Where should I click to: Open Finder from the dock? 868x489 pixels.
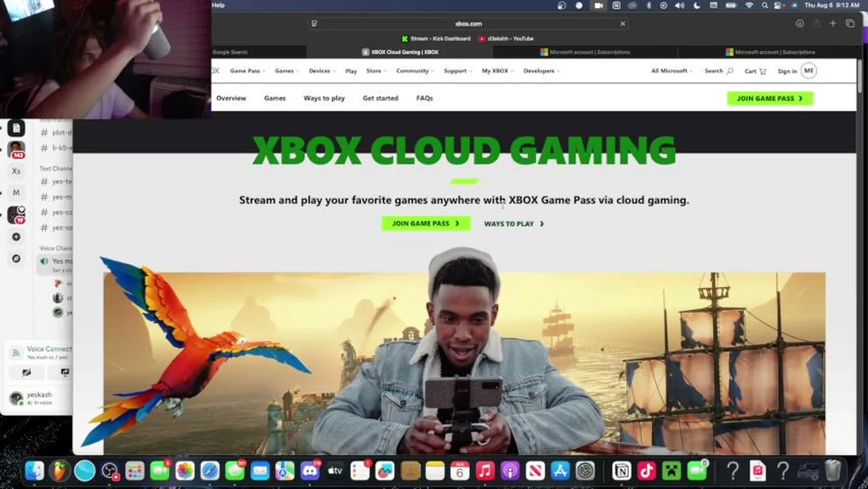tap(35, 471)
